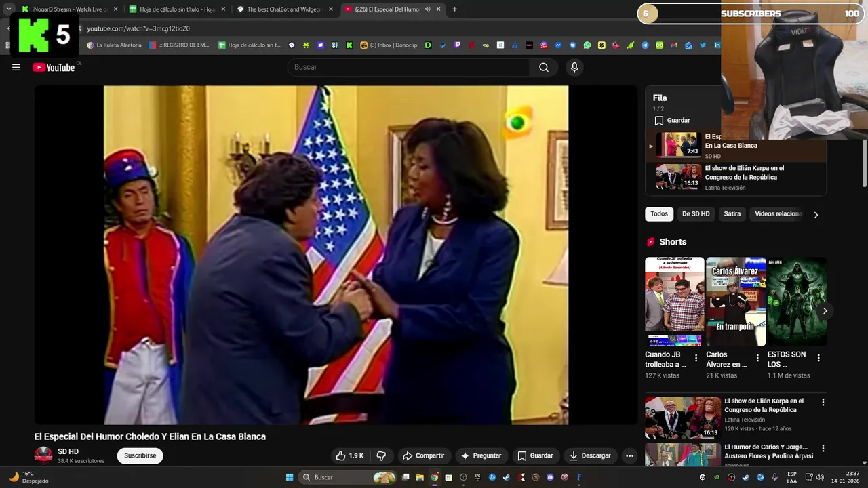This screenshot has height=488, width=868.
Task: Open options for Carlos Álvarez short
Action: [757, 358]
